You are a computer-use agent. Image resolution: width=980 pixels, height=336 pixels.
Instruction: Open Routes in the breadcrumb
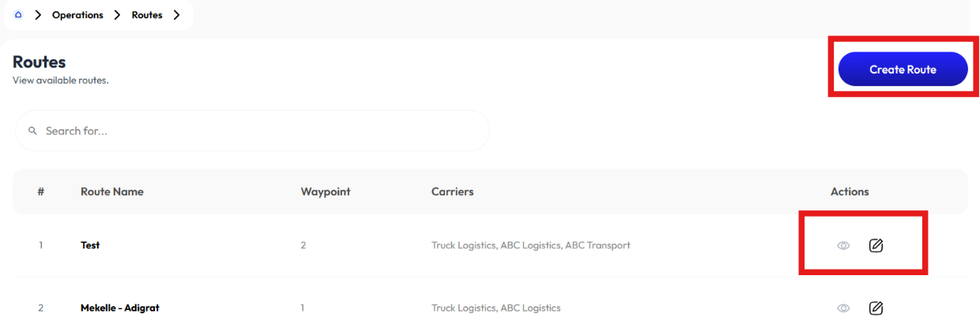click(147, 15)
